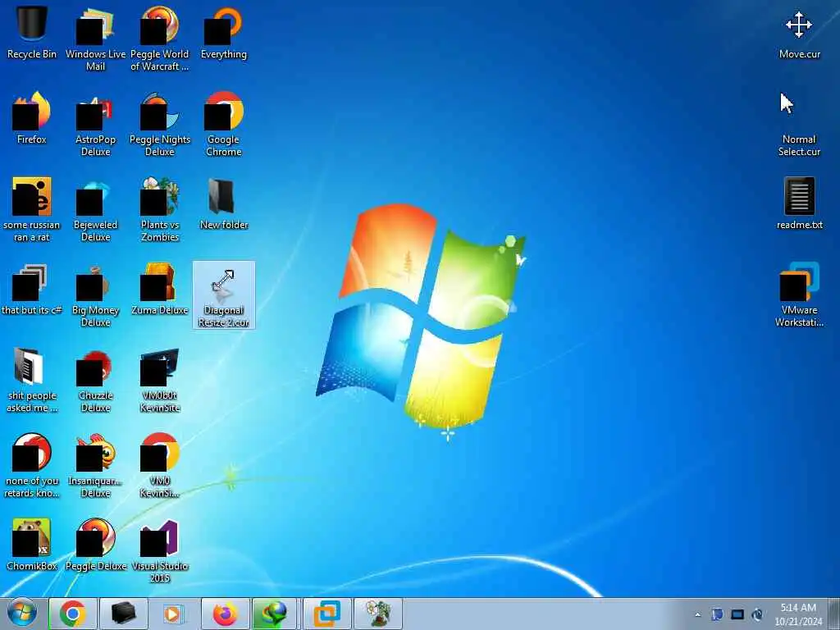Open the Plants vs Zombies taskbar button
840x630 pixels.
(377, 614)
